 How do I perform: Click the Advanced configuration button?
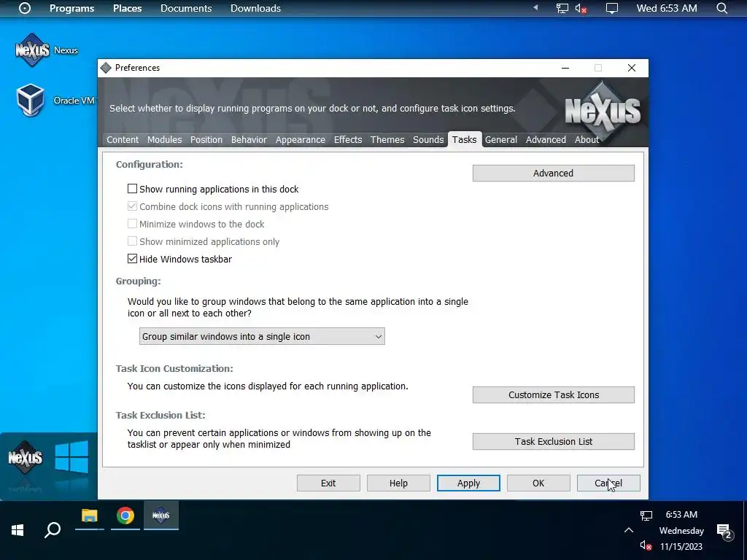(x=553, y=174)
